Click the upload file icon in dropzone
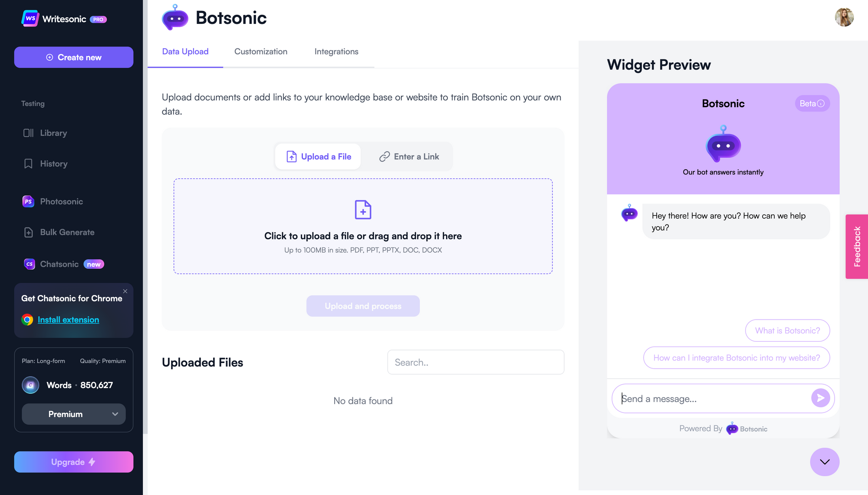The width and height of the screenshot is (868, 495). 363,209
